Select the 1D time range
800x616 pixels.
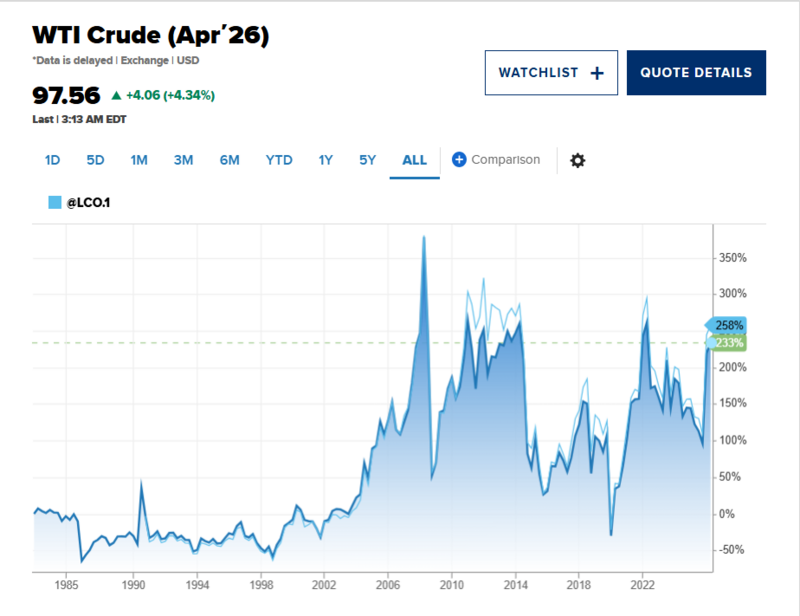(53, 160)
